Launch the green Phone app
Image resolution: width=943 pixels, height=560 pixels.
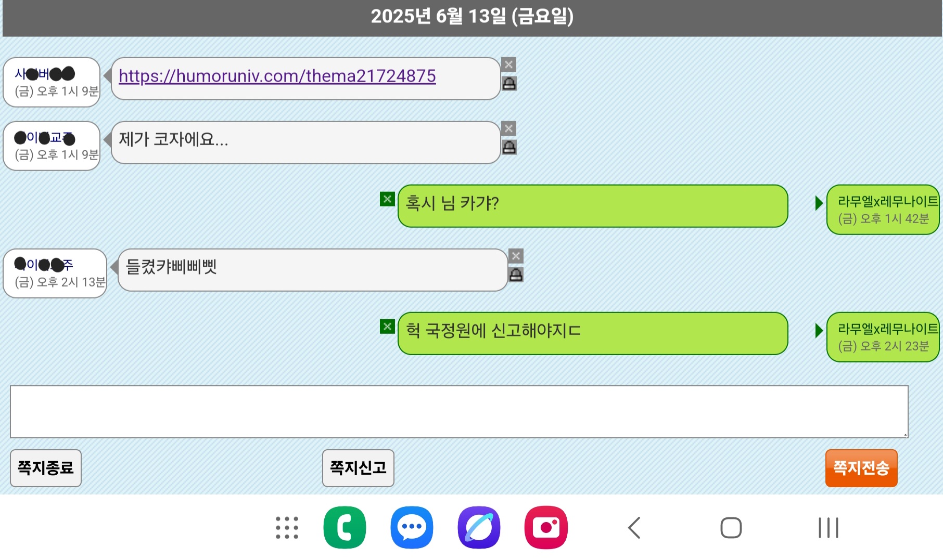pos(345,528)
